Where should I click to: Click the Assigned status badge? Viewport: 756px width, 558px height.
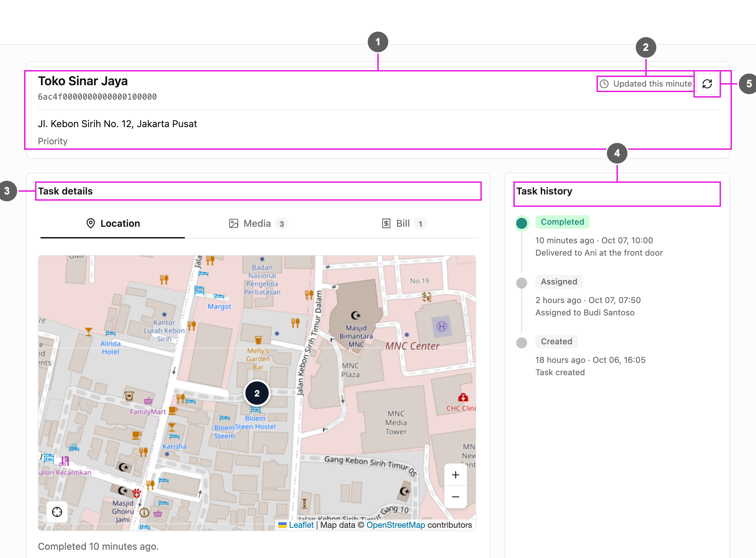pyautogui.click(x=559, y=282)
